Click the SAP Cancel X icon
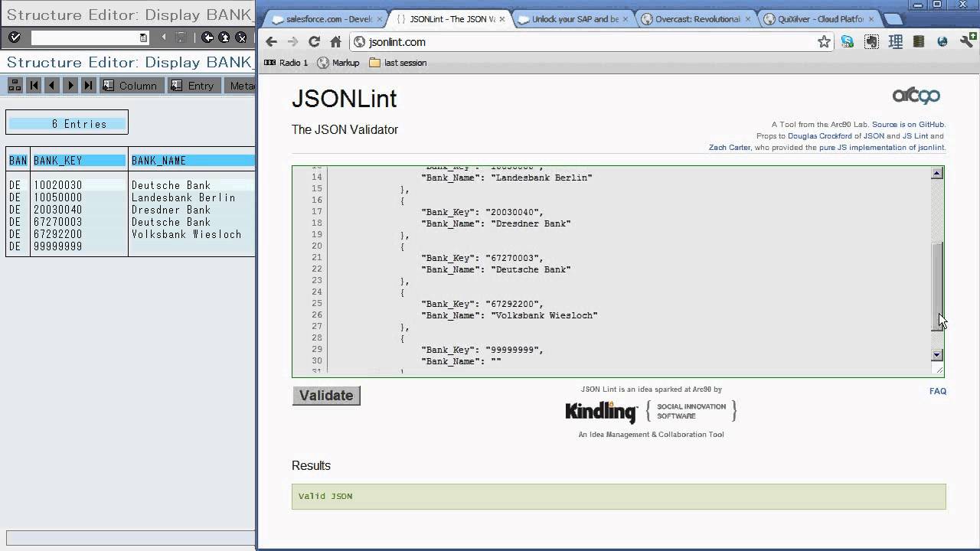 pyautogui.click(x=241, y=37)
